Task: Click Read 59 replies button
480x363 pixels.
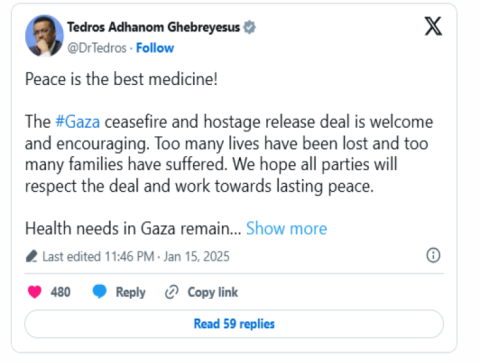Action: click(x=234, y=324)
